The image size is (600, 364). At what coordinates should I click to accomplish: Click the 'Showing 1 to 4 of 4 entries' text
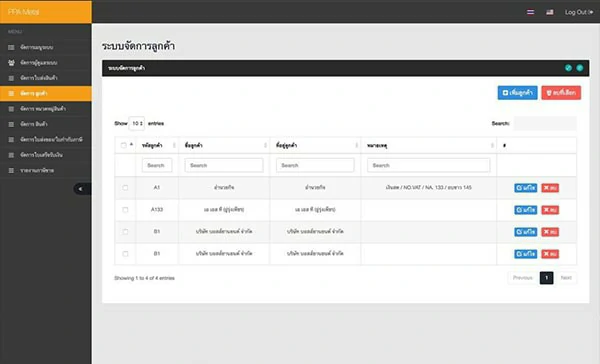[x=144, y=278]
